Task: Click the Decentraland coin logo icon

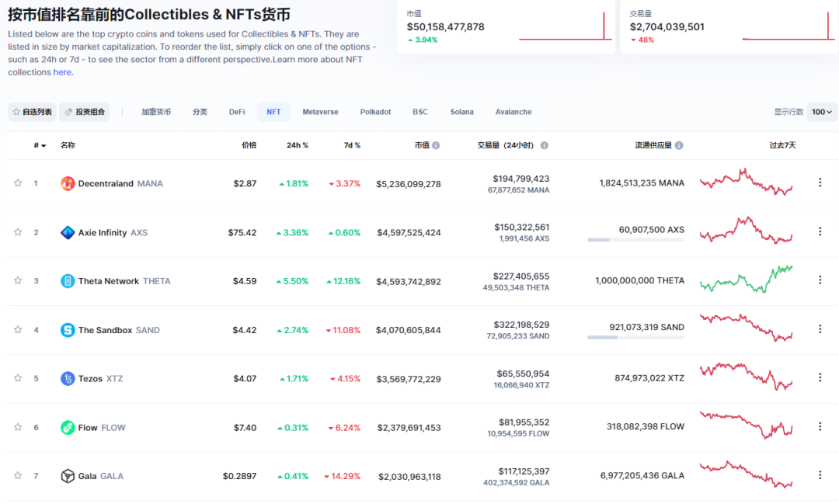Action: [68, 183]
